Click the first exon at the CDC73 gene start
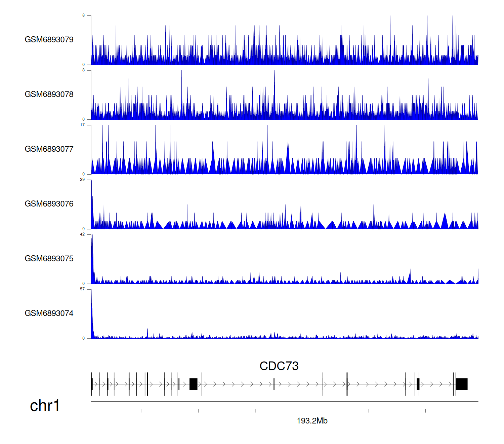This screenshot has width=504, height=444. click(x=92, y=384)
